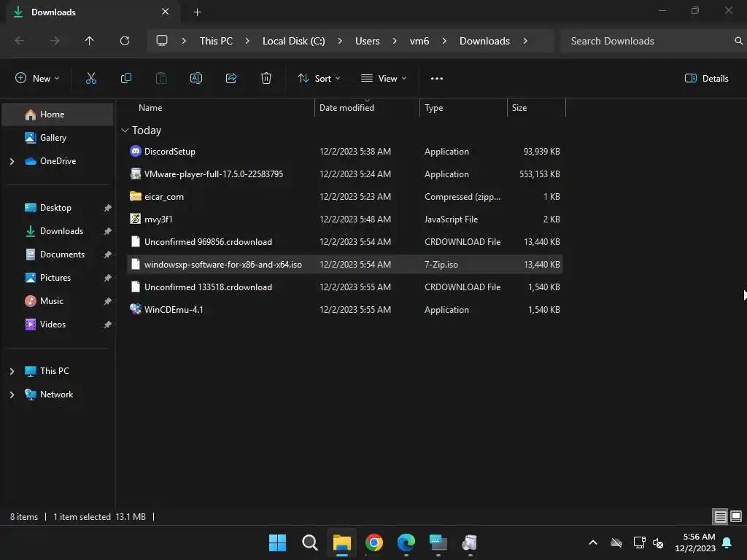This screenshot has height=560, width=747.
Task: Select Unconfirmed 969856.crdownload file
Action: point(345,242)
